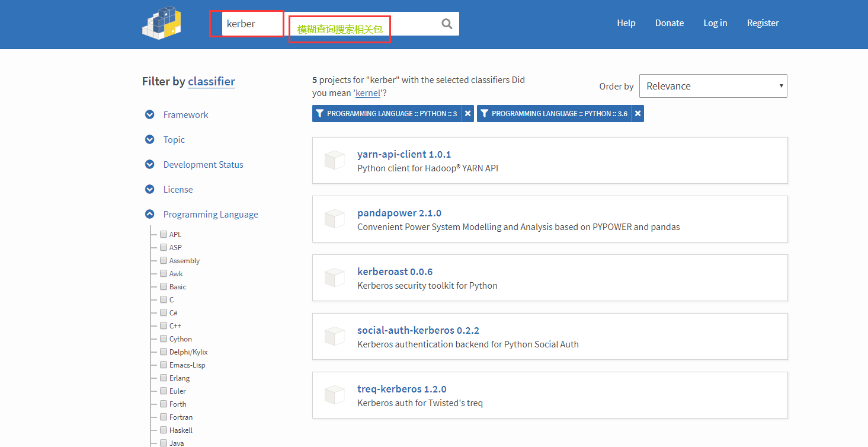Click Register in the header
The height and width of the screenshot is (447, 868).
coord(763,23)
